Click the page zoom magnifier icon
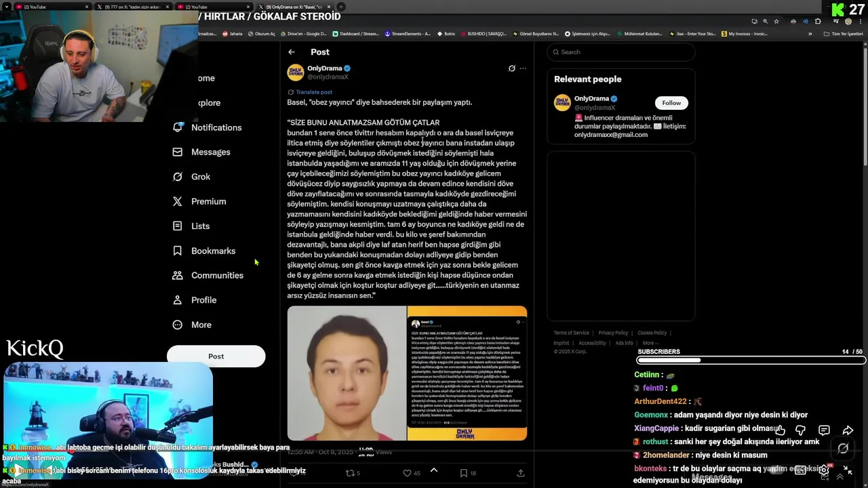Viewport: 868px width, 488px height. coord(765,21)
